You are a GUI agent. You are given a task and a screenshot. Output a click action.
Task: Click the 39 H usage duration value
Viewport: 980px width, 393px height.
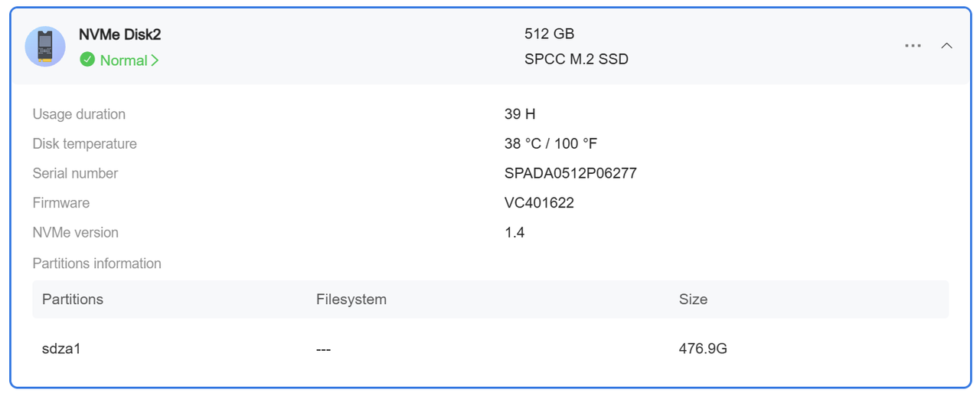coord(520,114)
